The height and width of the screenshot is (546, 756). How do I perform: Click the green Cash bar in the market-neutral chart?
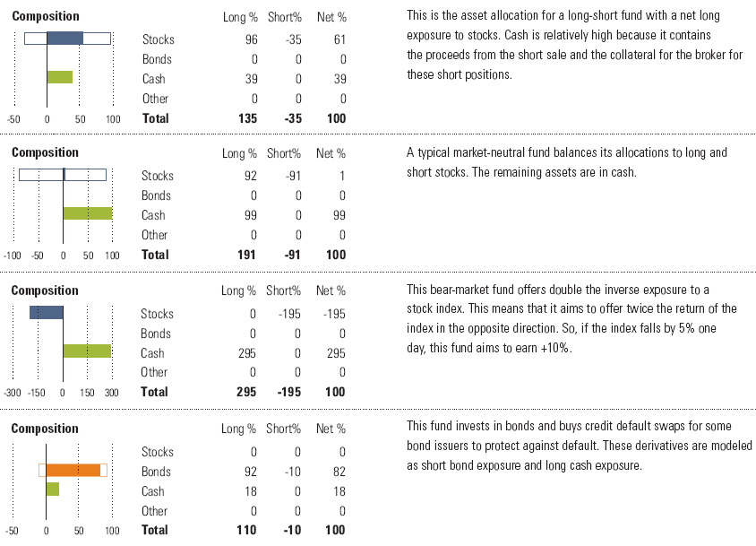pyautogui.click(x=87, y=213)
